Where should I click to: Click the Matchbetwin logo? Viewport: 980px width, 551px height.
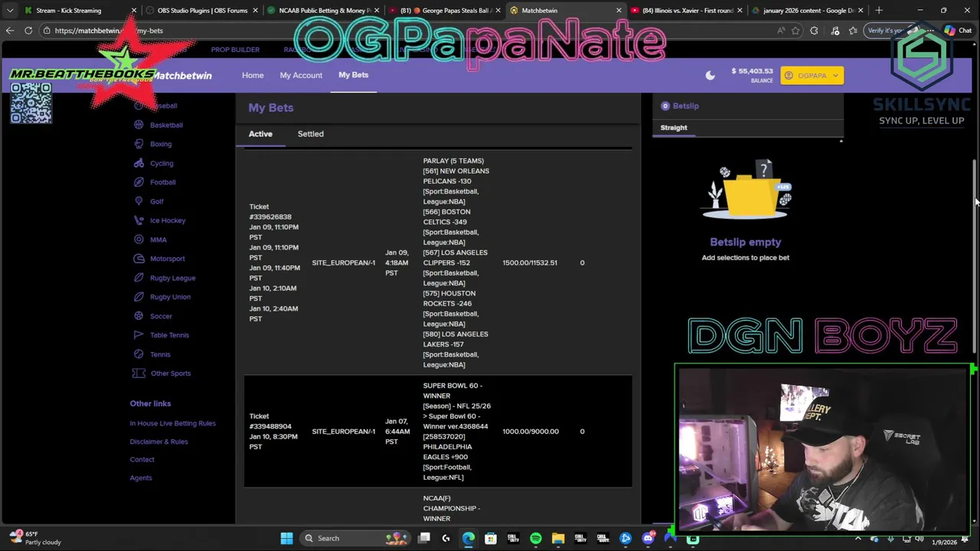181,75
